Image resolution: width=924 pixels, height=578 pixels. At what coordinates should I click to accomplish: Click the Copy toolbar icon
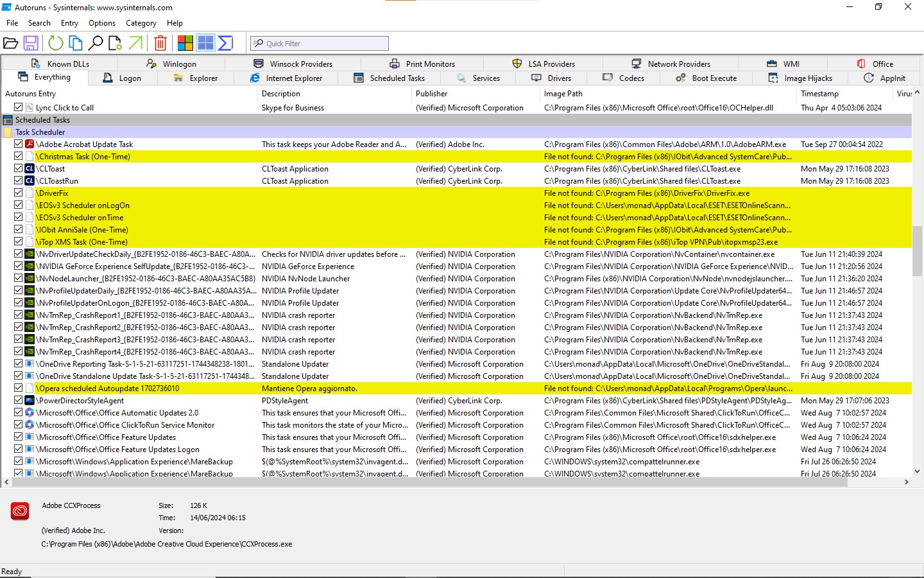[x=76, y=43]
